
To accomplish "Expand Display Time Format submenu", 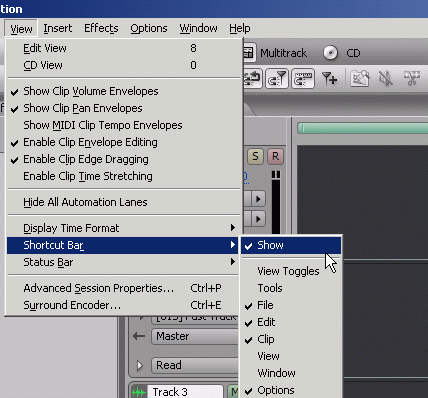I will 124,228.
